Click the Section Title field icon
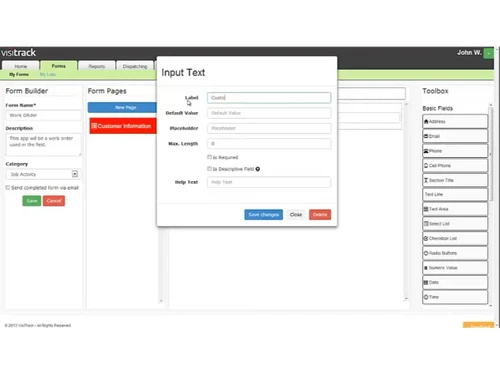 point(426,180)
